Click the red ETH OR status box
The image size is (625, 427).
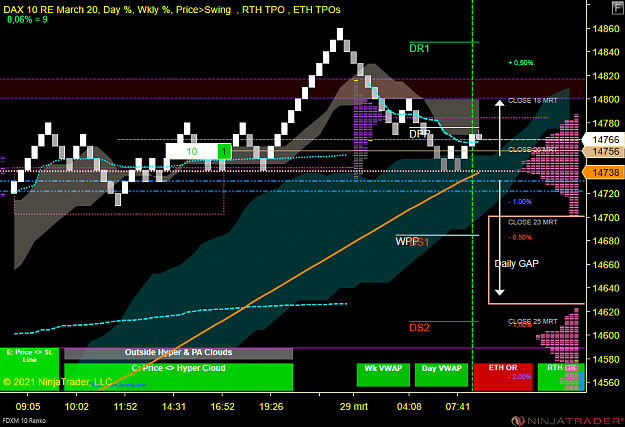coord(503,376)
